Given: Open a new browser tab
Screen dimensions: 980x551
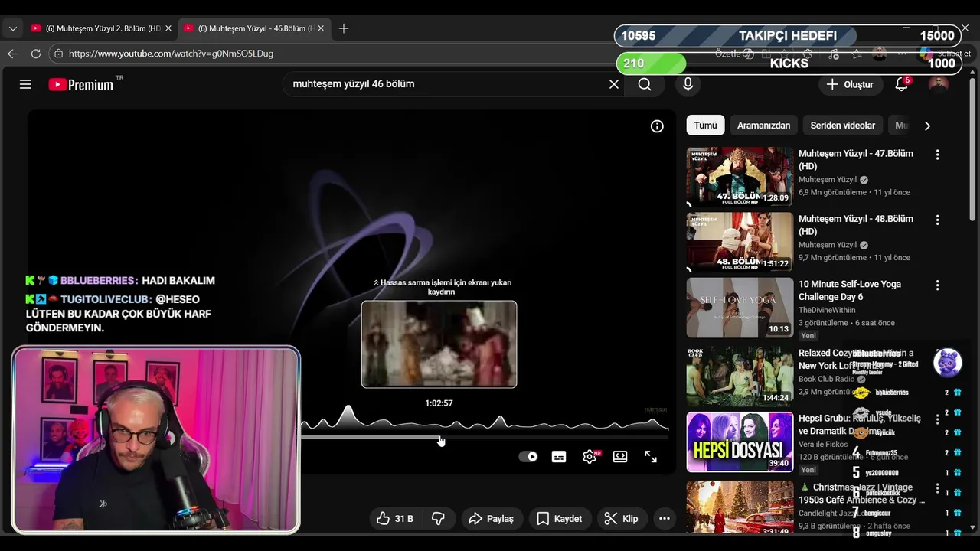Looking at the screenshot, I should (x=344, y=28).
